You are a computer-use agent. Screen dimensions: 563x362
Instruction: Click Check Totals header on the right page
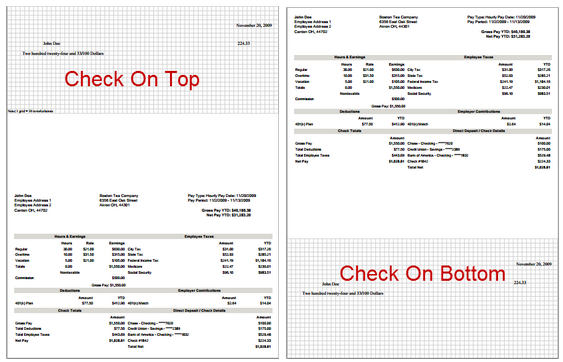pyautogui.click(x=349, y=131)
